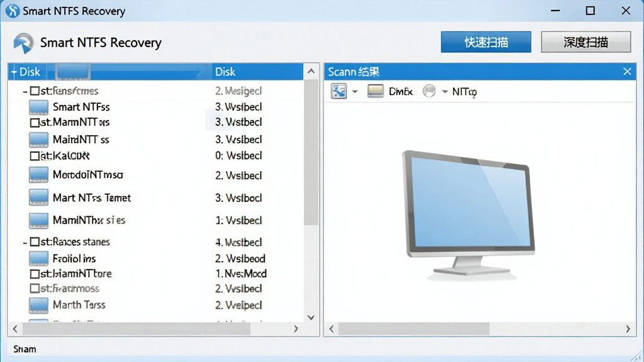Click the results panel scroll right arrow
Image resolution: width=644 pixels, height=362 pixels.
point(628,329)
